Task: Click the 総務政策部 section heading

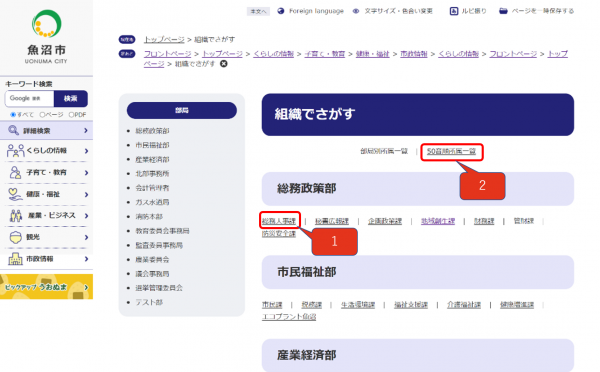Action: tap(418, 189)
